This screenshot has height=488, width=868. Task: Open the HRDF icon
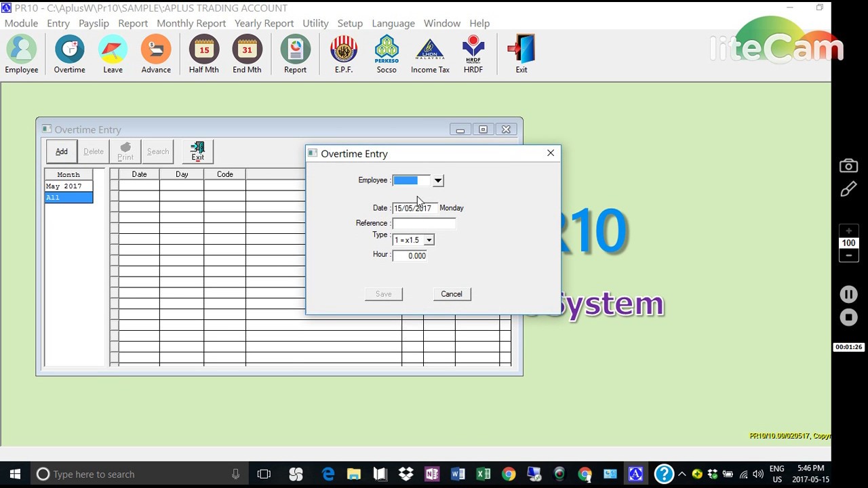(x=473, y=54)
